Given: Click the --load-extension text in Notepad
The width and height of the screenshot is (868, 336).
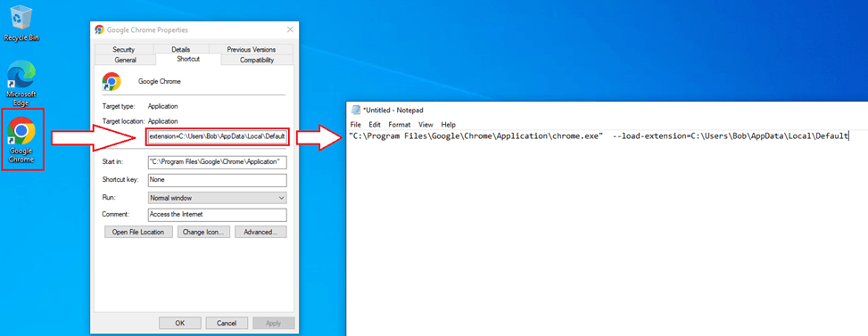Looking at the screenshot, I should click(x=731, y=136).
